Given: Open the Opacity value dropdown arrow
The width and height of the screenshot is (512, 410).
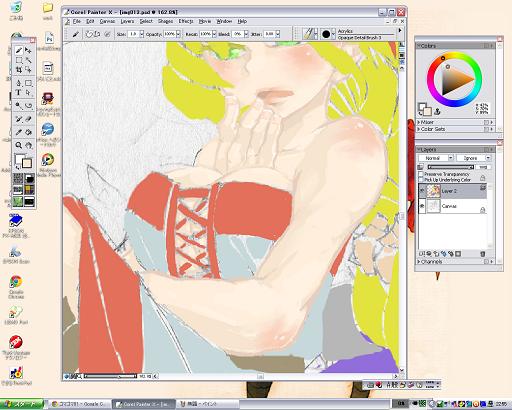Looking at the screenshot, I should [x=178, y=34].
